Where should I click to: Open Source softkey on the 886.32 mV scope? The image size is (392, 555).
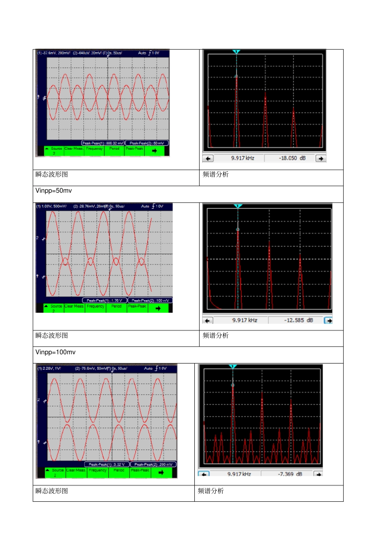[54, 151]
